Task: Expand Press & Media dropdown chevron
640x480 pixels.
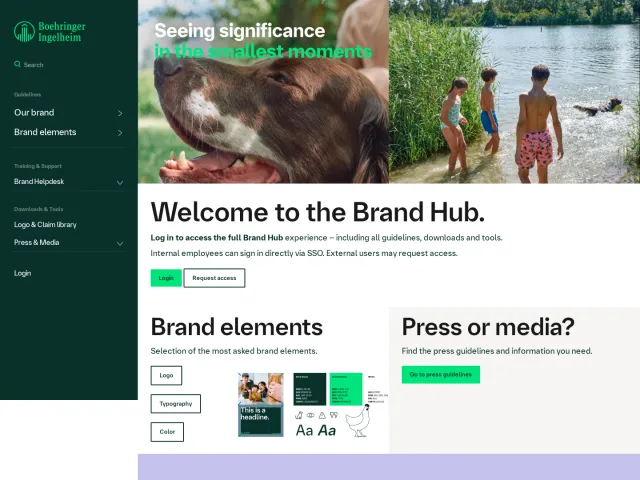Action: [x=120, y=244]
